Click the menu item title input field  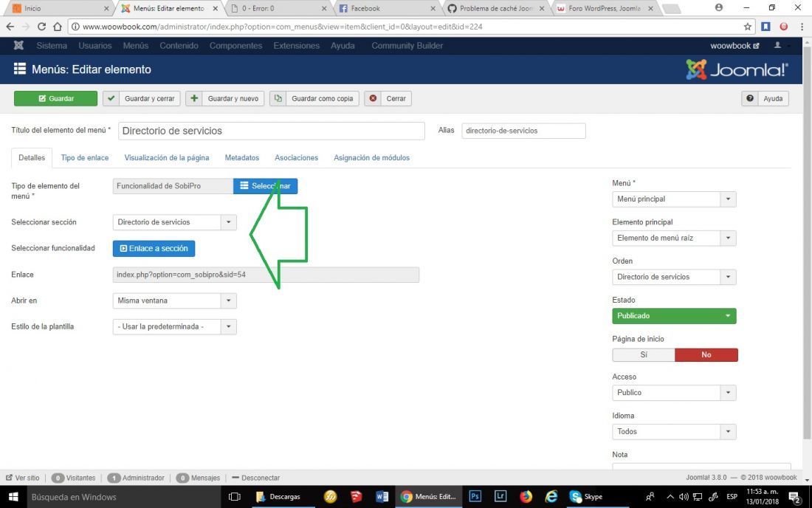click(272, 131)
